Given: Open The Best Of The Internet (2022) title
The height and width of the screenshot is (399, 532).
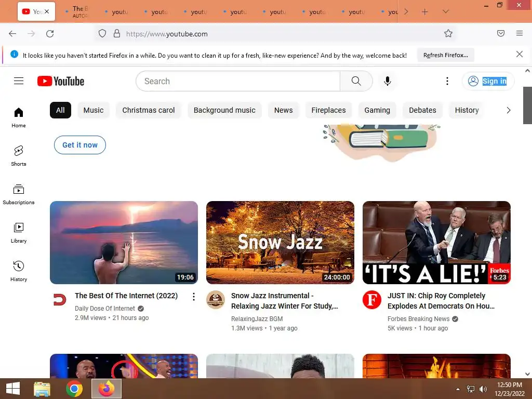Looking at the screenshot, I should pos(126,296).
